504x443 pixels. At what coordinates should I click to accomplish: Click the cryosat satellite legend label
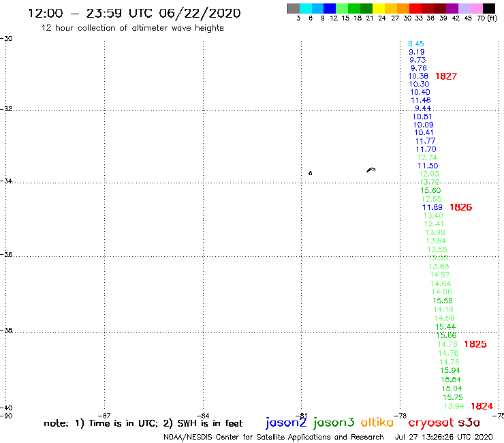coord(431,423)
